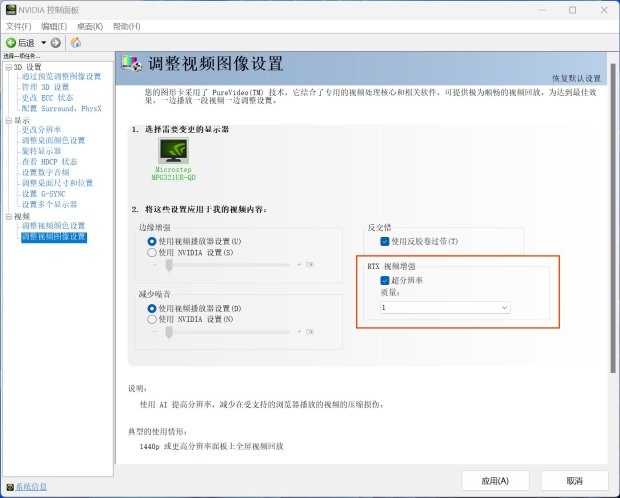Open the 帮助(H) menu
The height and width of the screenshot is (498, 620).
(x=127, y=27)
